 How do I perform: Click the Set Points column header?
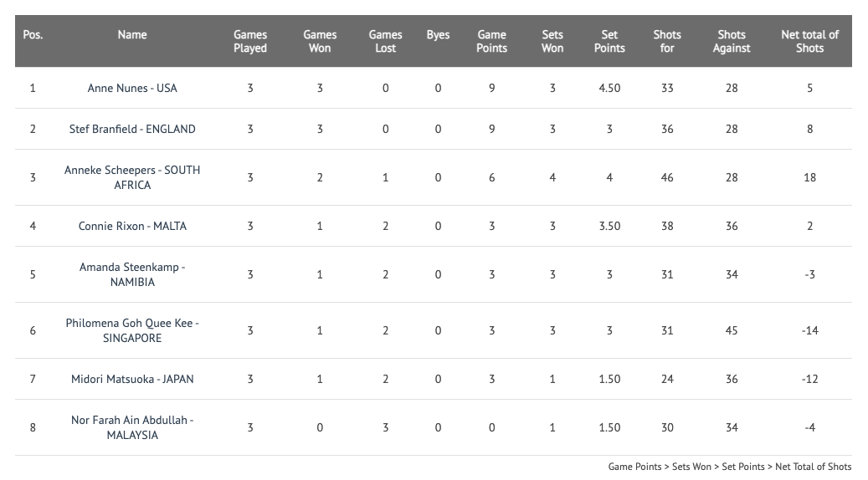coord(609,42)
